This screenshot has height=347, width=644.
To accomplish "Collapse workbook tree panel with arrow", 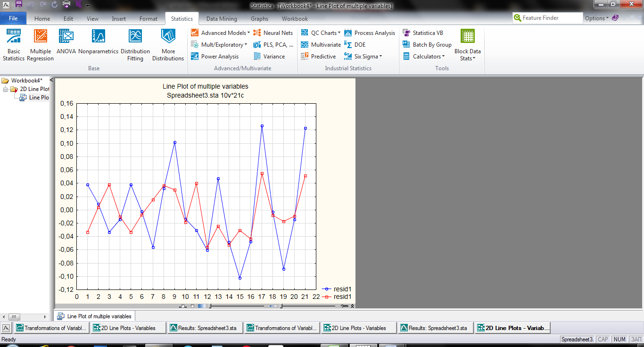I will [x=51, y=80].
